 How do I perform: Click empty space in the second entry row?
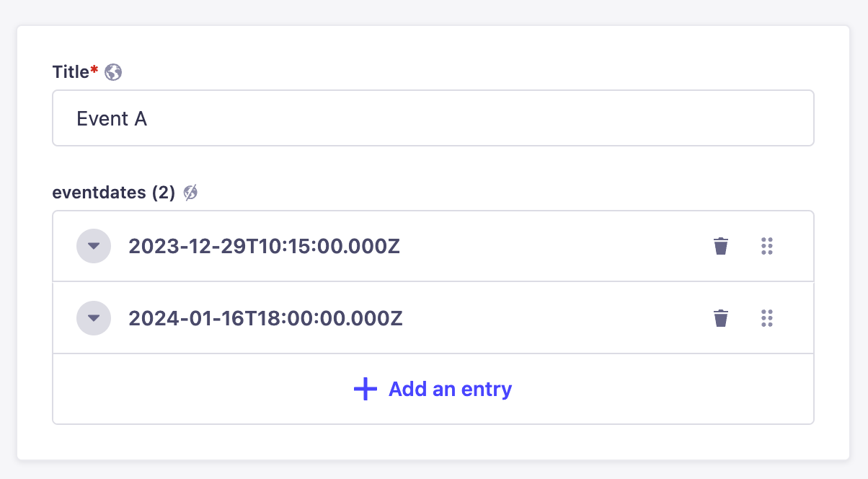pos(548,319)
